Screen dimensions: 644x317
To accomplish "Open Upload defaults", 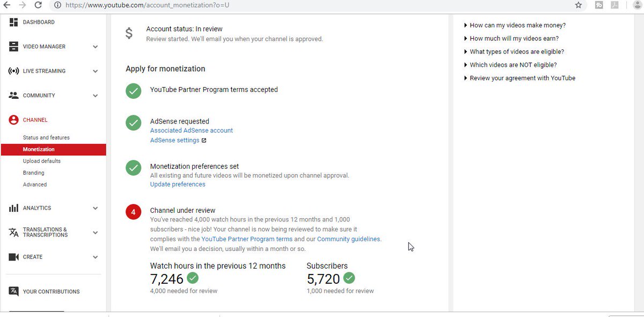I will [42, 161].
